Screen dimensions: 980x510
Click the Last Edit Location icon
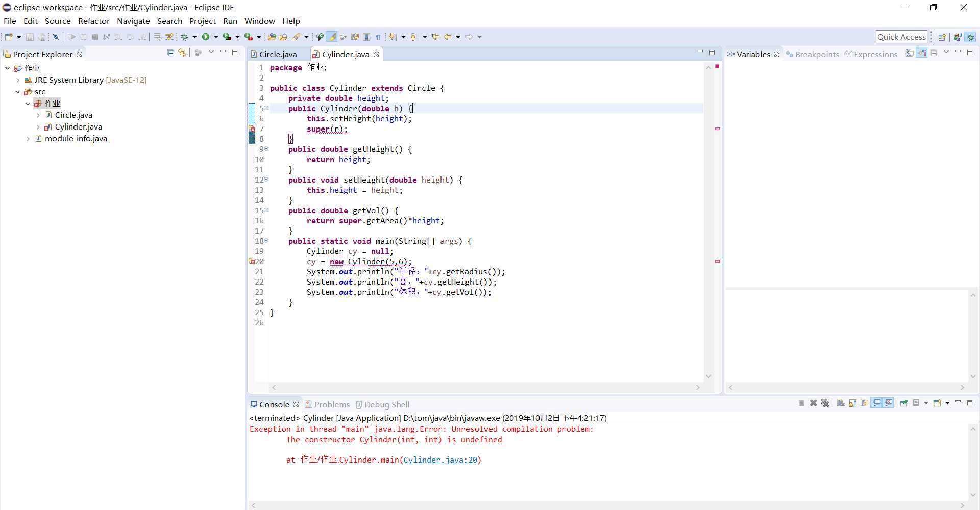click(435, 37)
